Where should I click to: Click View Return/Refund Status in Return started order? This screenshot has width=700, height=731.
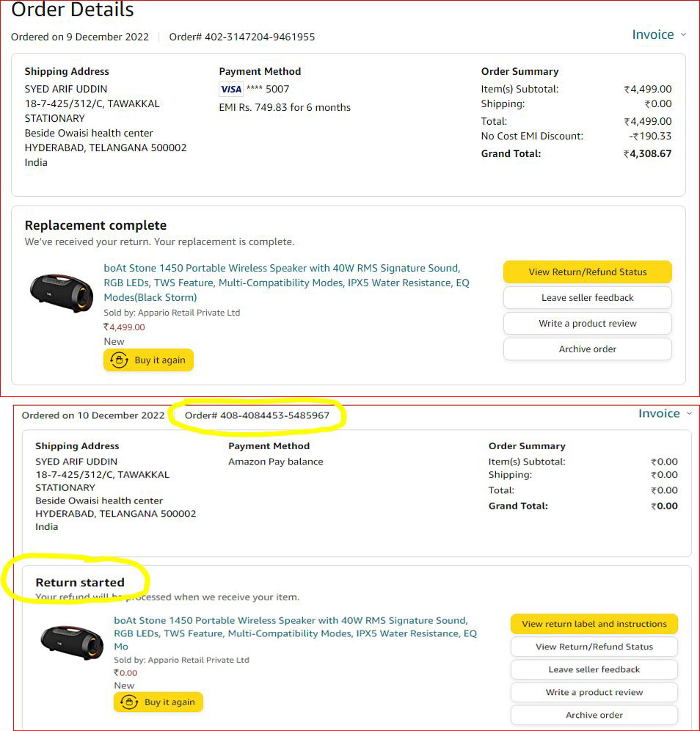(x=594, y=647)
